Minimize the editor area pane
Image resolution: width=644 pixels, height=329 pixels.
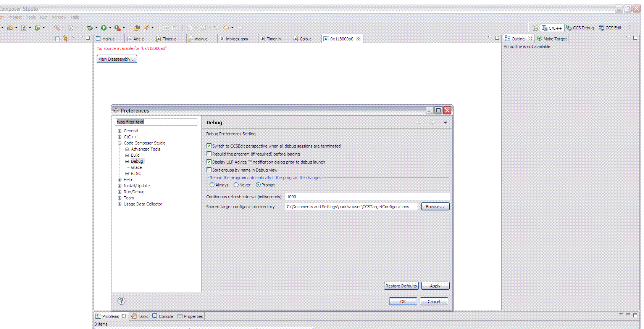[x=490, y=37]
